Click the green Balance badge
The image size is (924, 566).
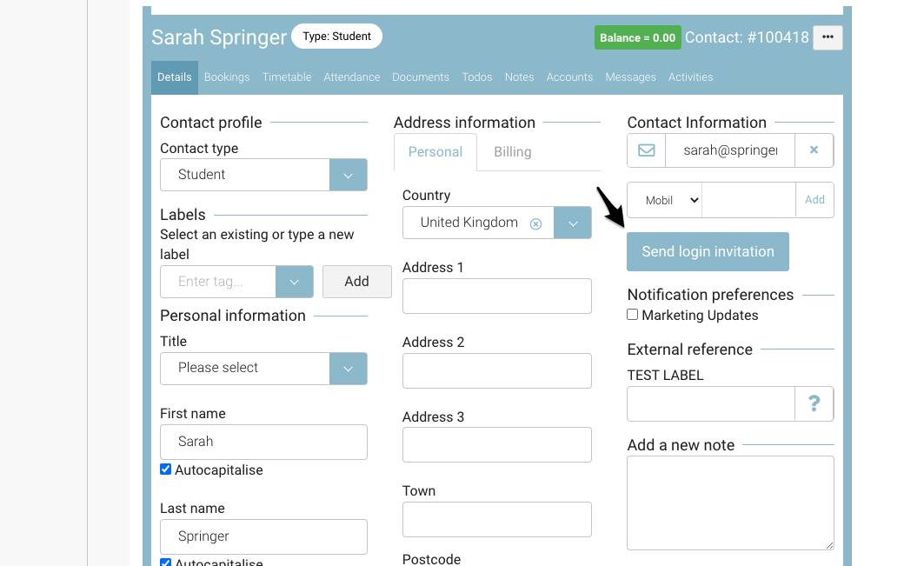point(637,37)
